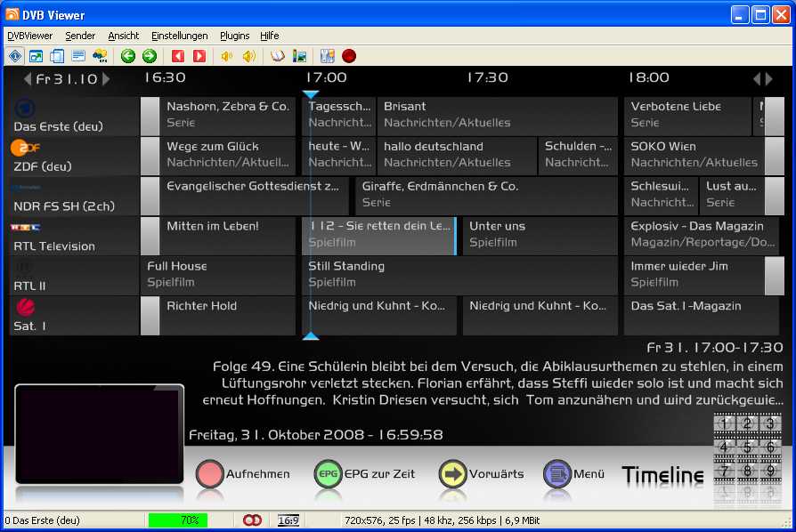Click the overlapping pages toolbar icon
The image size is (796, 532).
click(57, 56)
